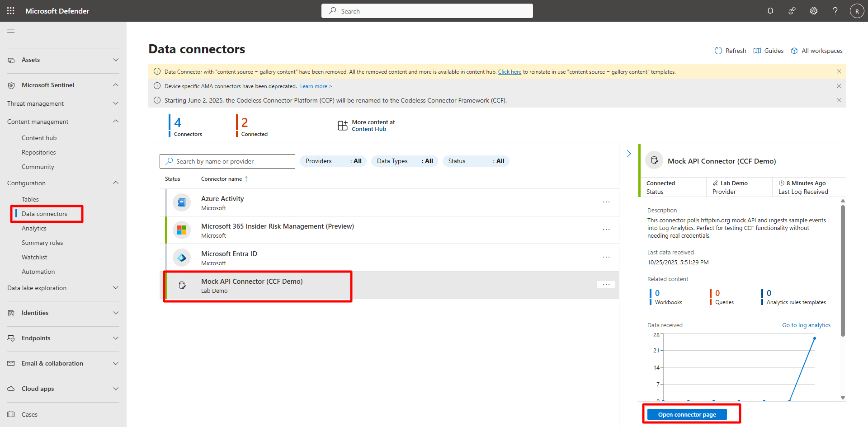
Task: Click the details pane vertical scrollbar
Action: point(843,271)
